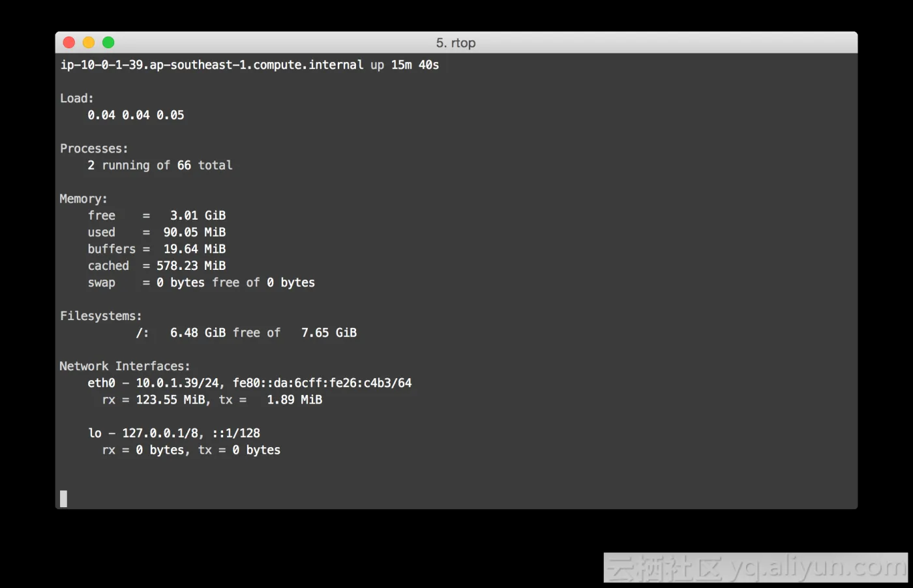Click IPv6 address 'fe80::da:6cff:fe26:c4b3/64'

322,383
